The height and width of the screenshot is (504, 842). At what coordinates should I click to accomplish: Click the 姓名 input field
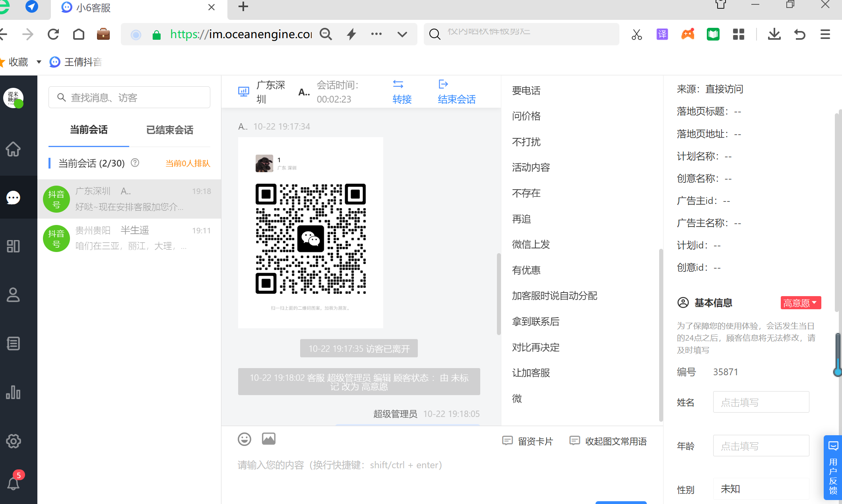(x=761, y=402)
